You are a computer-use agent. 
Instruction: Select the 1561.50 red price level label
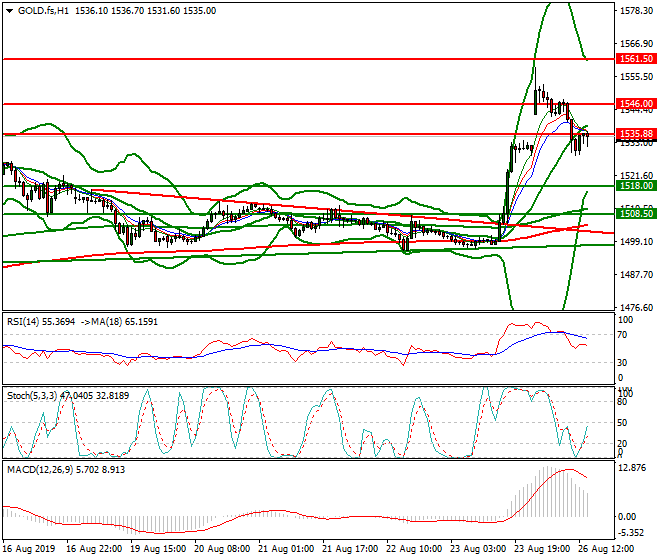click(636, 59)
